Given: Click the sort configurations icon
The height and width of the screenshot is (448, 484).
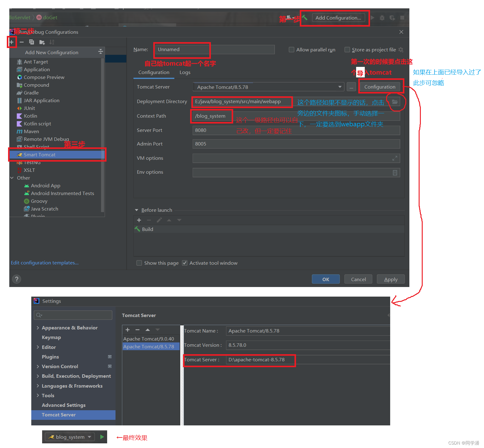Looking at the screenshot, I should [x=52, y=42].
